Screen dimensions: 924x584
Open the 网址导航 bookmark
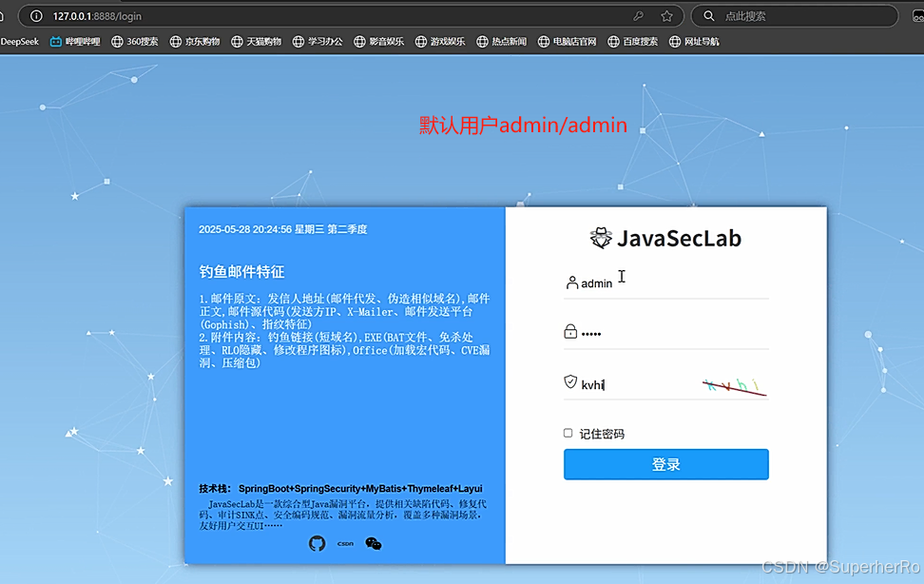point(694,41)
